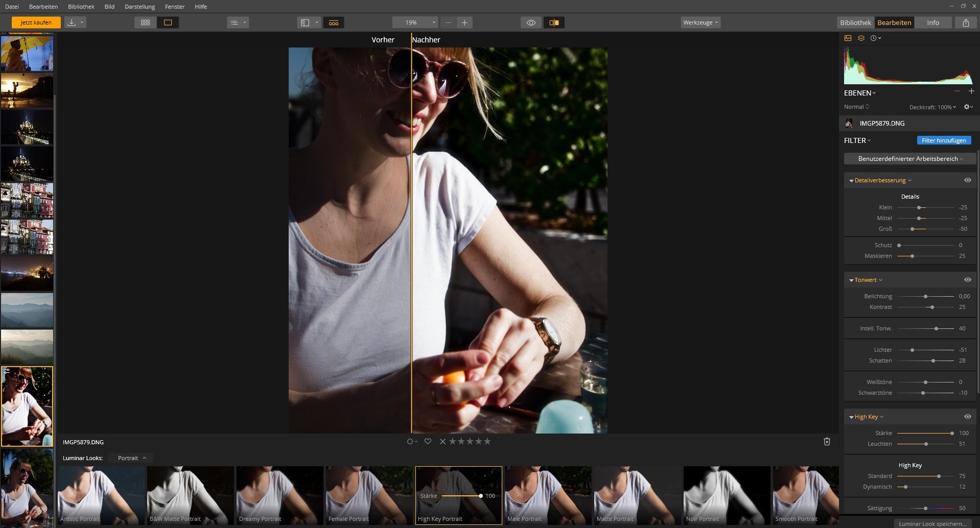Open the Normal blend mode dropdown
This screenshot has height=528, width=980.
[x=856, y=107]
